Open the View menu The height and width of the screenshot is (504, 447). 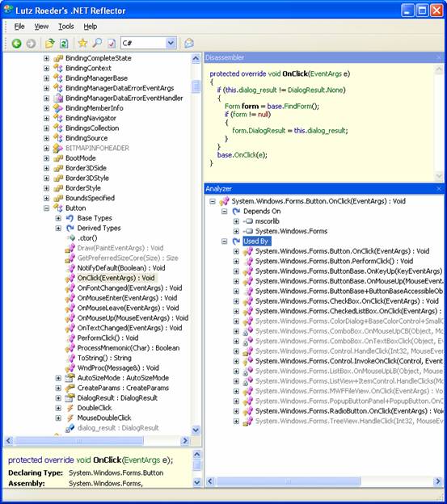tap(41, 27)
